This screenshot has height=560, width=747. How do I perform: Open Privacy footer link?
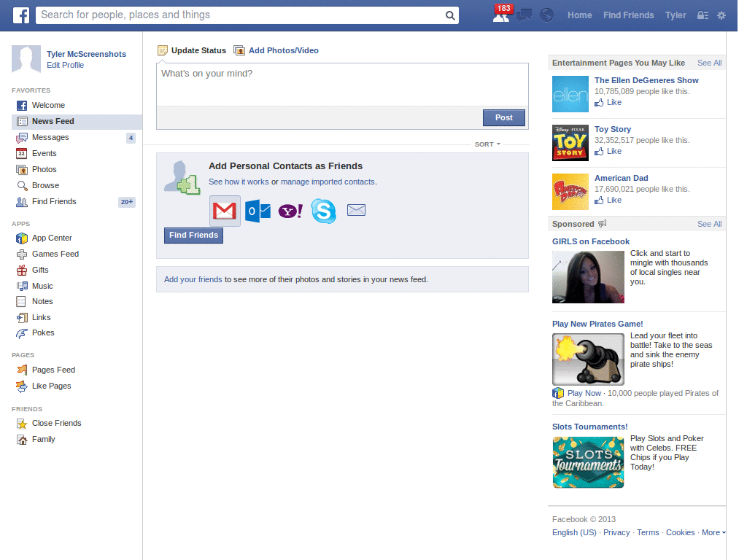coord(616,532)
